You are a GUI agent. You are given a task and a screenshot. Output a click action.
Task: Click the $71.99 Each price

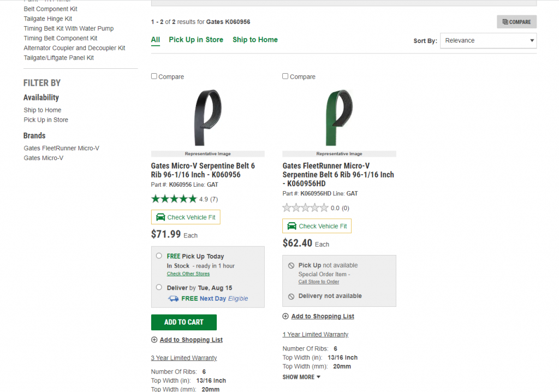174,234
